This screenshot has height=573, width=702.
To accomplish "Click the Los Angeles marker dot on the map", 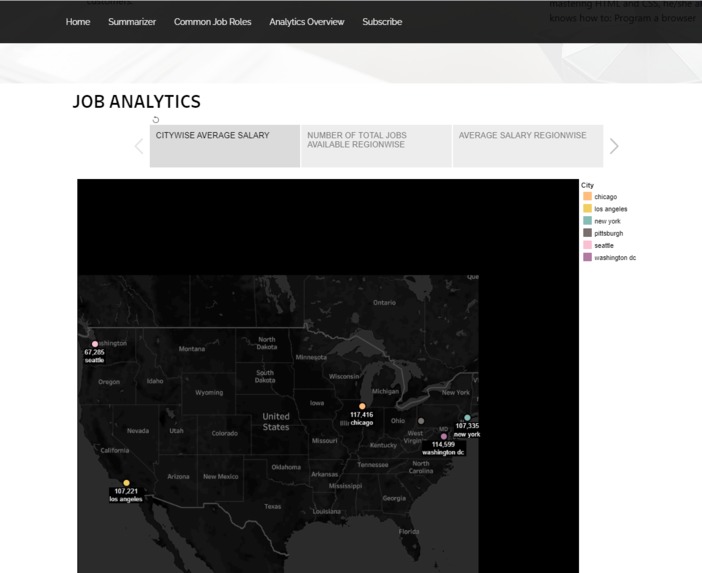I will [126, 483].
